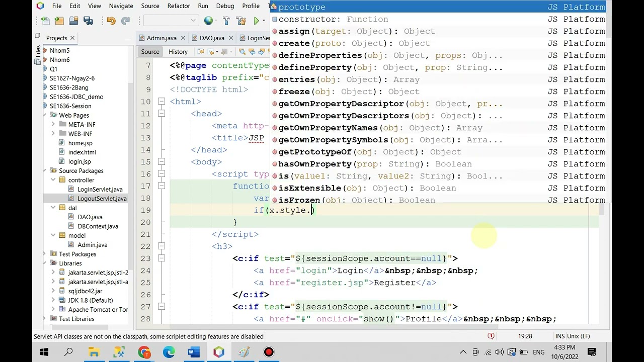Screen dimensions: 644x362
Task: Open the project configuration combo box
Action: coord(171,21)
